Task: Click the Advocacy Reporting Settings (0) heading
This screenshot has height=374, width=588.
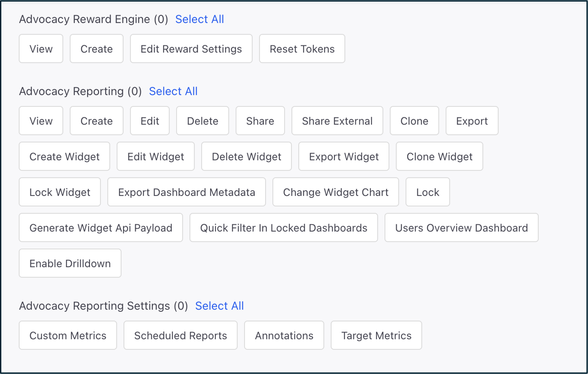Action: click(103, 306)
